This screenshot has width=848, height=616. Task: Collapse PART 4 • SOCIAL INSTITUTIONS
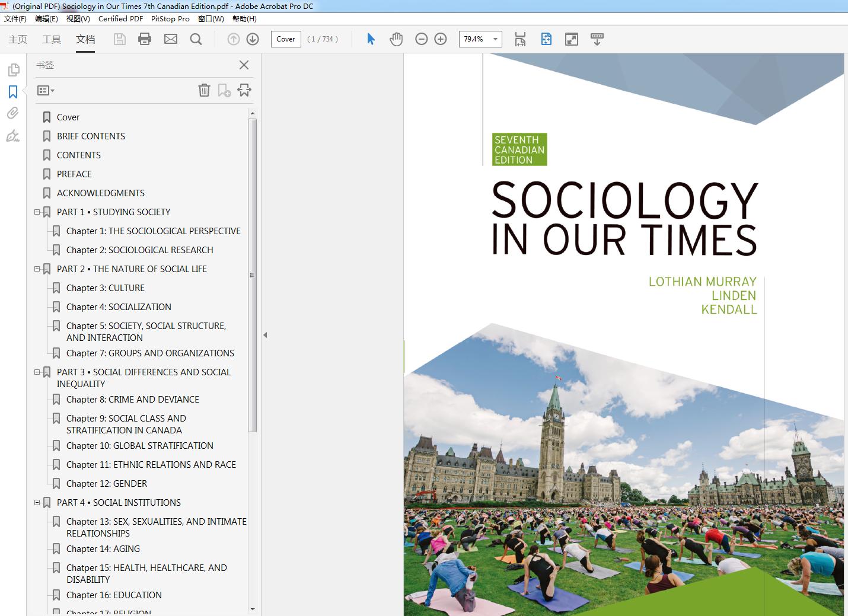[x=37, y=502]
